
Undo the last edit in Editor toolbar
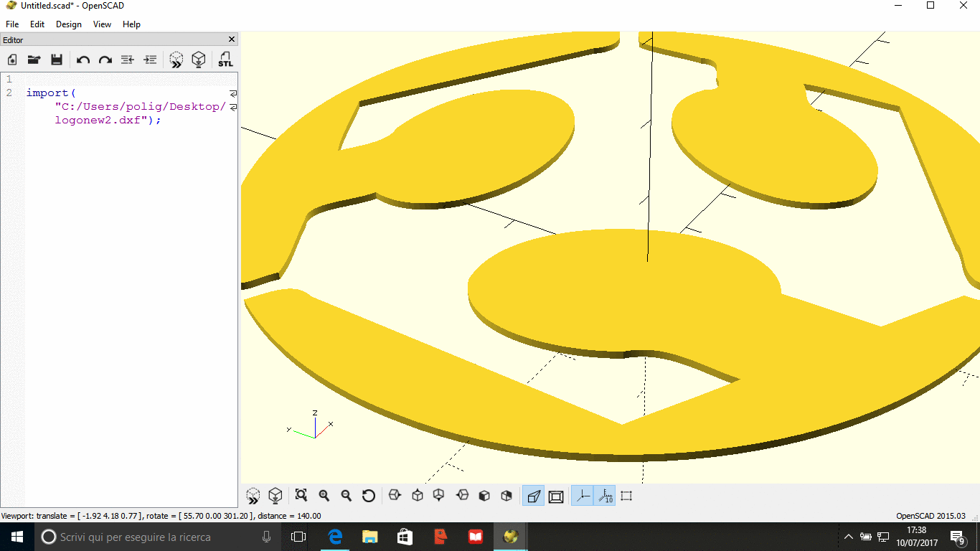(x=83, y=60)
